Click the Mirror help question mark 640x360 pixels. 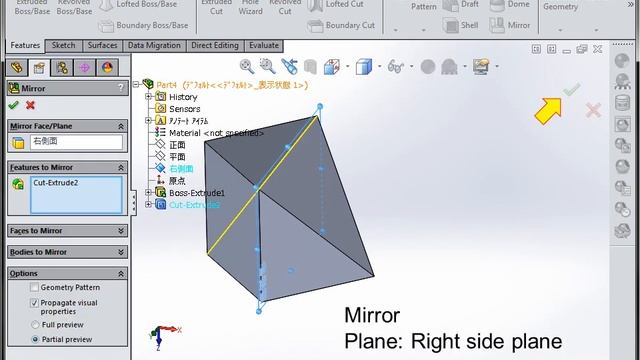(121, 88)
